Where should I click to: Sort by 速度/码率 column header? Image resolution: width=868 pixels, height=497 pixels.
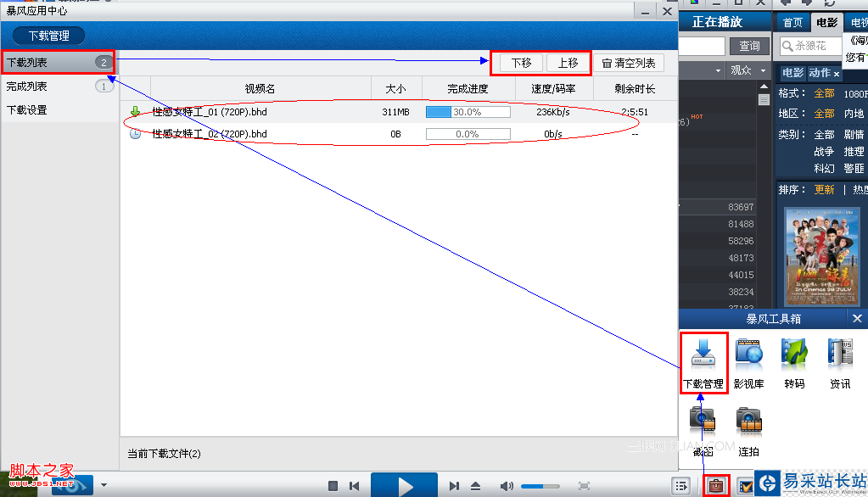[x=553, y=88]
